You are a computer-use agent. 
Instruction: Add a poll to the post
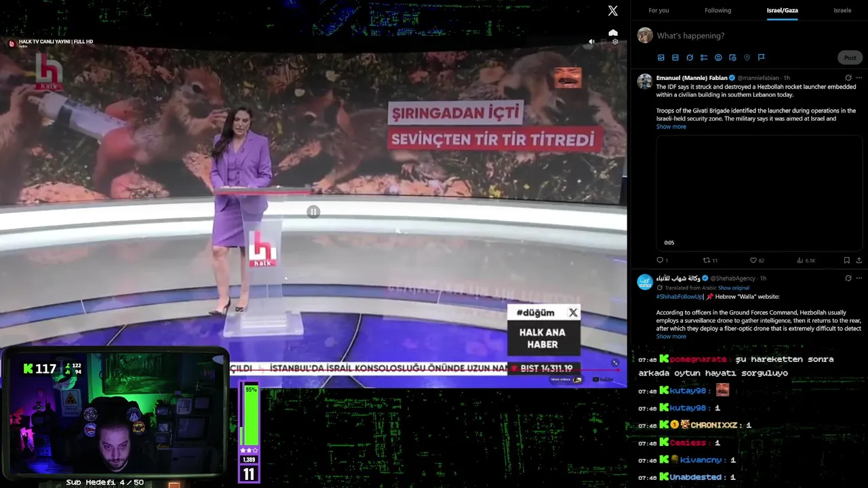[x=704, y=58]
